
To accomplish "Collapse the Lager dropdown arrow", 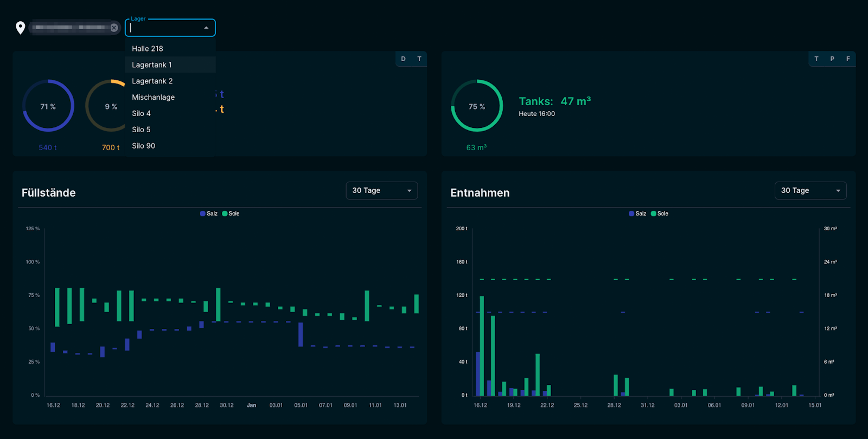I will [206, 28].
